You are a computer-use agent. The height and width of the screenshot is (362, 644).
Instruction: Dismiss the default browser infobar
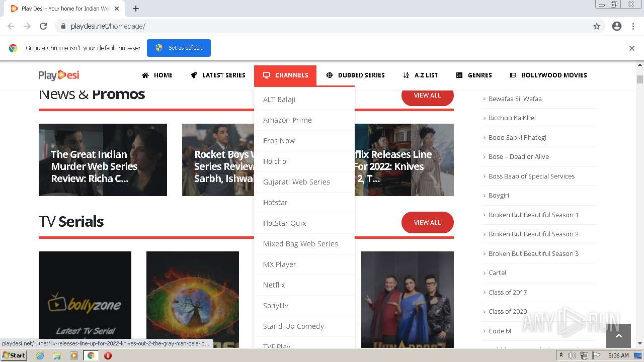(x=631, y=48)
